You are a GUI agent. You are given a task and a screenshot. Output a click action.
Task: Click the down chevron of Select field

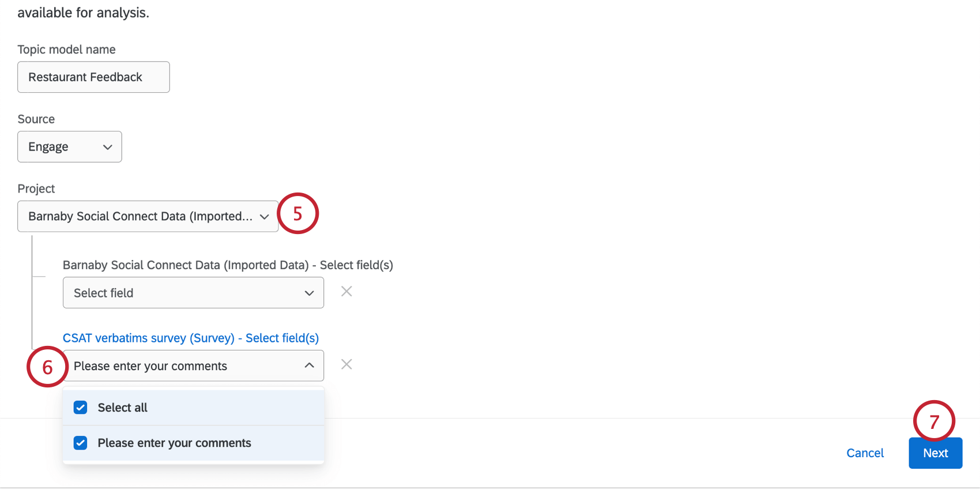point(310,293)
